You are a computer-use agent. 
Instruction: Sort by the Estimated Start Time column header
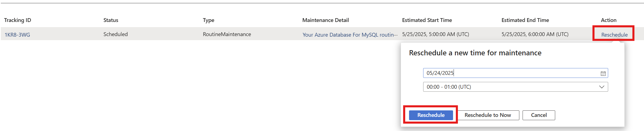(x=427, y=20)
